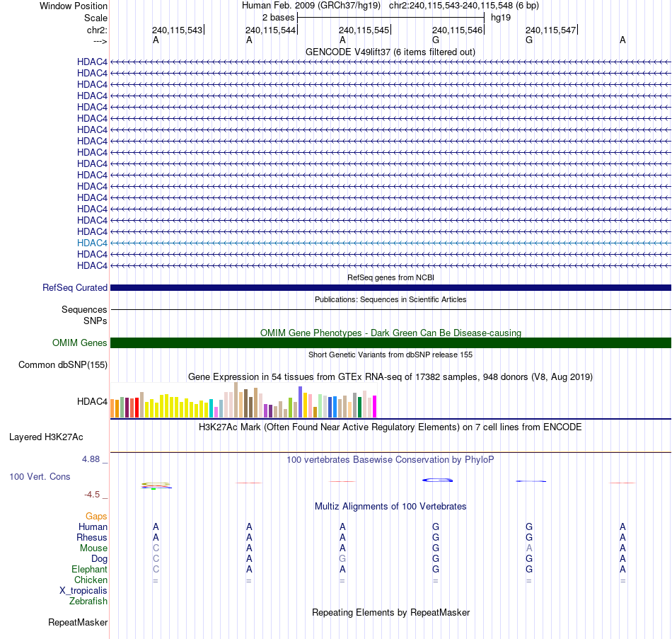
Task: Open the GENCODE V49lift37 track title
Action: pos(390,52)
